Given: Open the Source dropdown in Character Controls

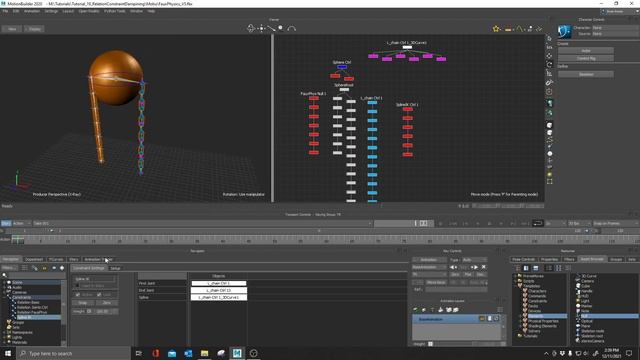Looking at the screenshot, I should click(615, 33).
